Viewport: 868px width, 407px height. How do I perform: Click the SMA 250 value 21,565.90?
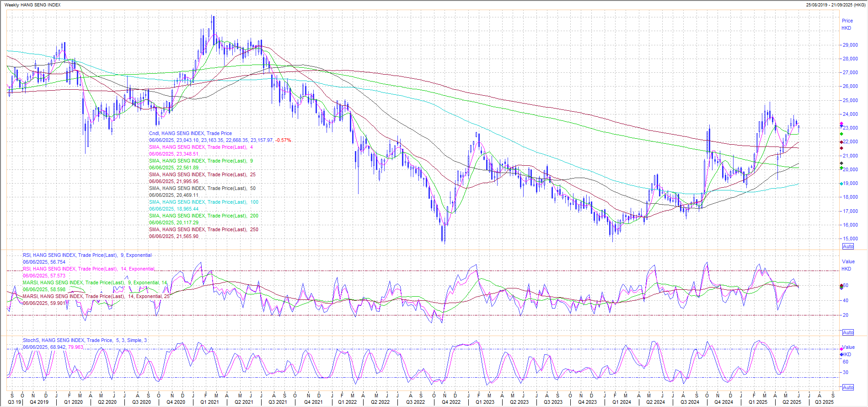click(x=174, y=236)
